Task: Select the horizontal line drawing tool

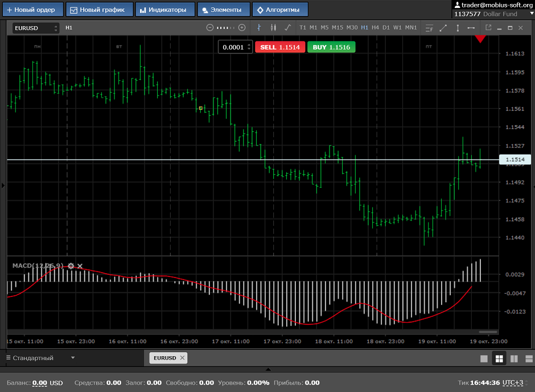Action: pos(471,28)
